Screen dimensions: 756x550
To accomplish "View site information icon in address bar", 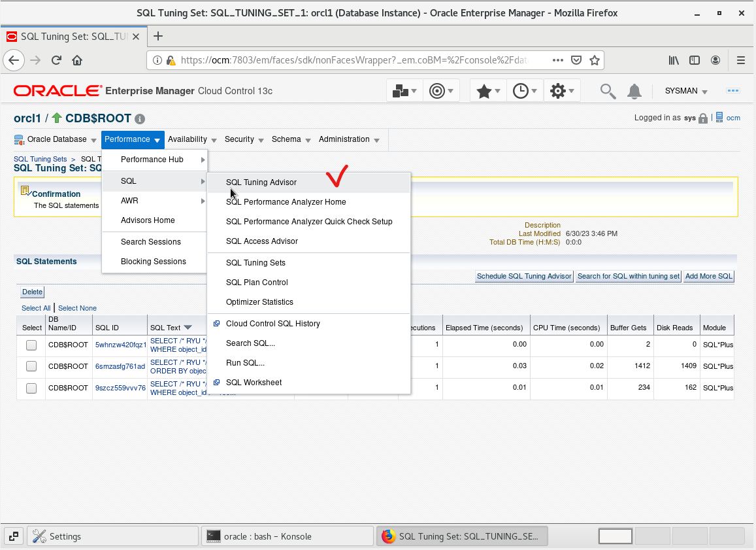I will 157,60.
